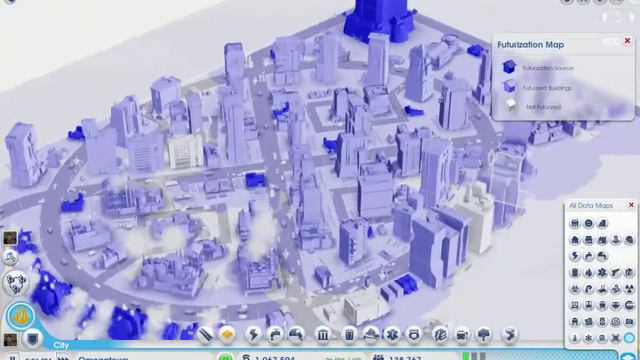Show the Fire flame data map
This screenshot has width=640, height=360.
tap(589, 272)
